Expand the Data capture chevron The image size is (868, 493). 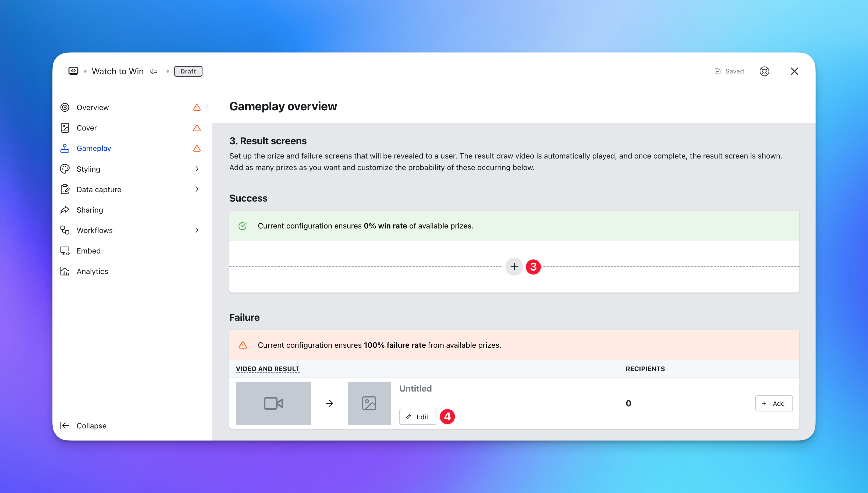click(x=197, y=189)
